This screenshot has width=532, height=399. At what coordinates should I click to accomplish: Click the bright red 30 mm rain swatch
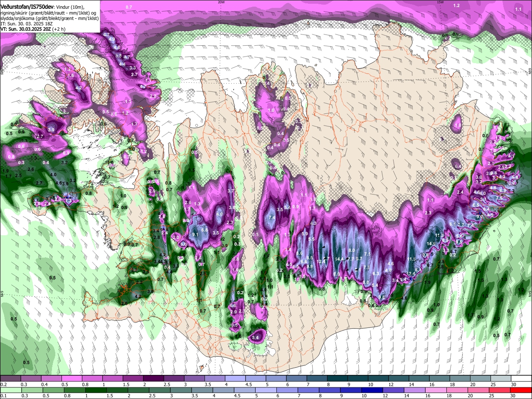521,390
